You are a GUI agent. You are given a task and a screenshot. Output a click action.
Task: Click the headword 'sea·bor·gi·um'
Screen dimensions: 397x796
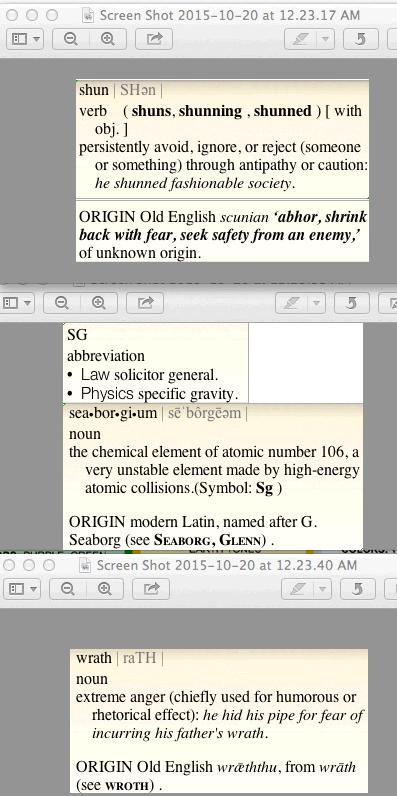[x=113, y=413]
